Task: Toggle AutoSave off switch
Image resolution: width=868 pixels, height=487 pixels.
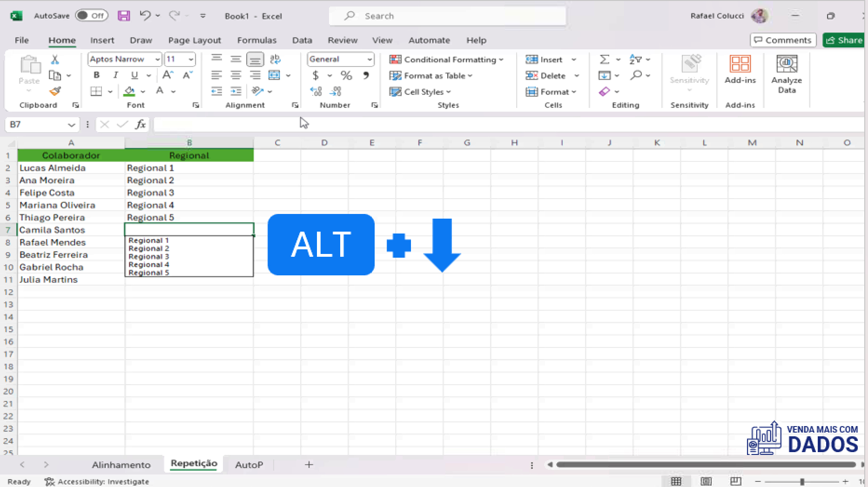Action: tap(91, 15)
